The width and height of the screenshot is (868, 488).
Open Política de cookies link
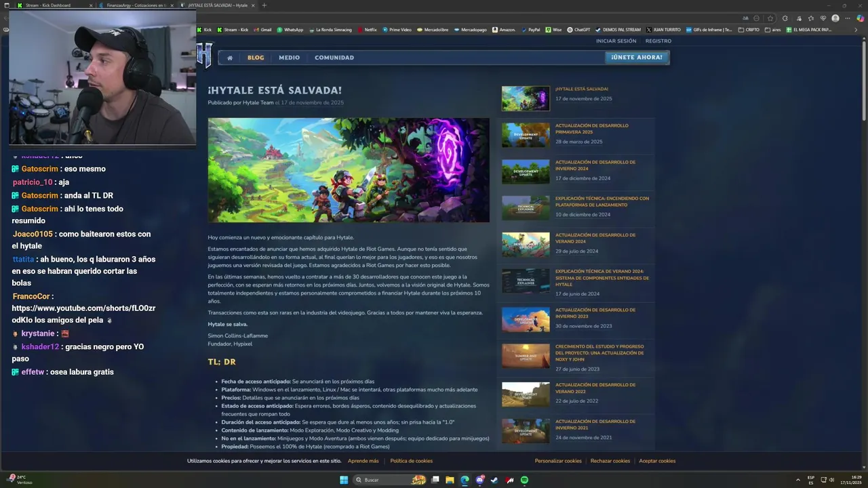click(x=411, y=461)
